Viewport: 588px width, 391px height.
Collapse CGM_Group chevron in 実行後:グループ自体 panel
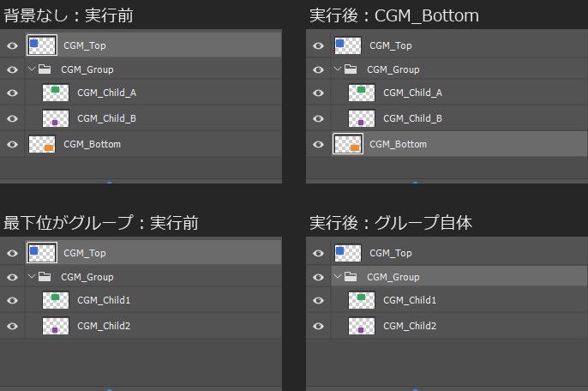tap(338, 277)
